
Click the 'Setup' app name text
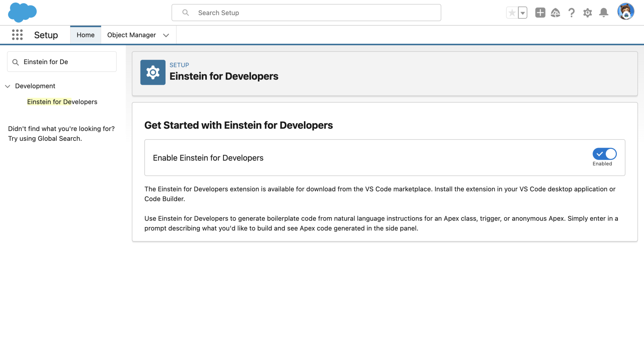click(46, 35)
